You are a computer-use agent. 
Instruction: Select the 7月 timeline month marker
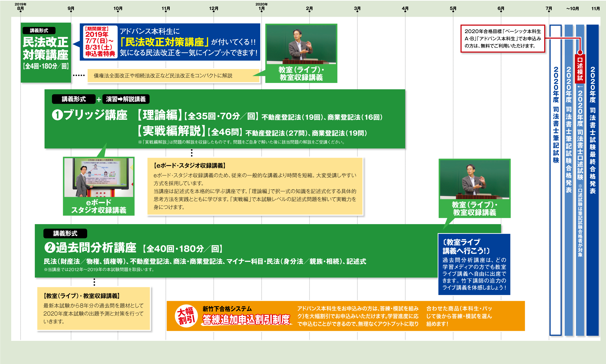click(549, 9)
